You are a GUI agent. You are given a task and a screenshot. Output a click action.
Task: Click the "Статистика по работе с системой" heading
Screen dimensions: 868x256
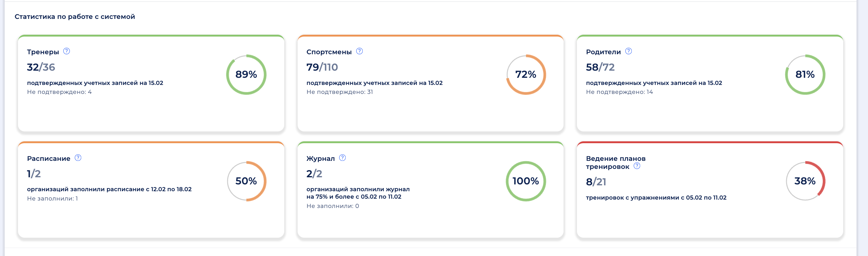tap(74, 16)
